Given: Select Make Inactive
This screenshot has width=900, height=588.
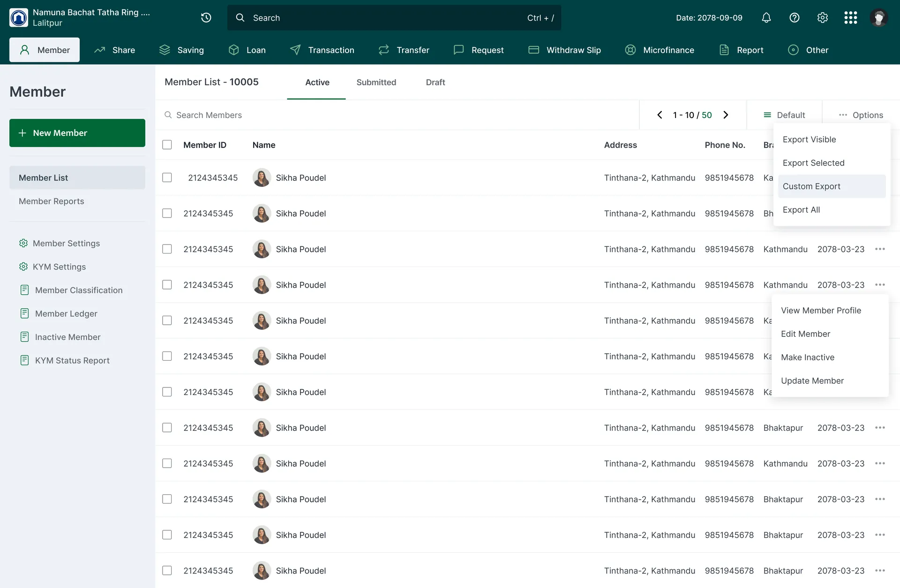Looking at the screenshot, I should click(x=830, y=357).
